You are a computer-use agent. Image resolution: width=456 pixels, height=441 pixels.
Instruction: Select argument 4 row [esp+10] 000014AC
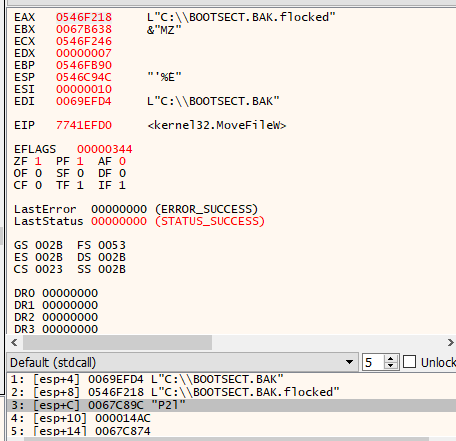(231, 418)
